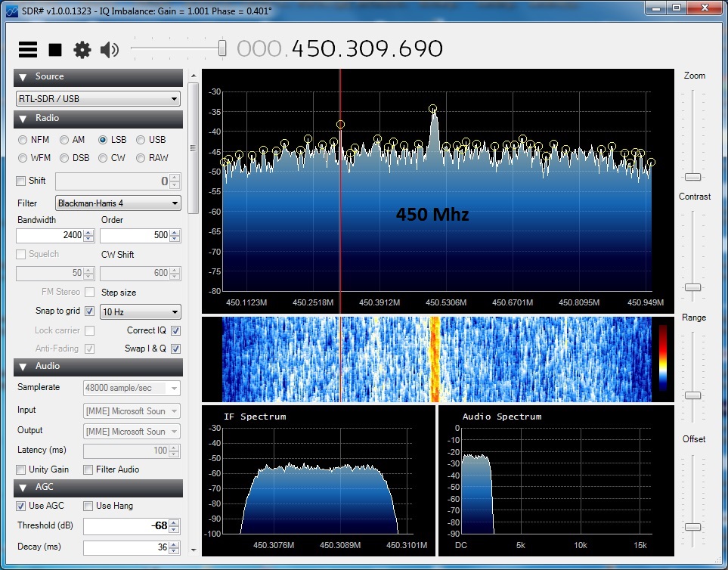Open the RTL-SDR / USB source dropdown

click(98, 99)
